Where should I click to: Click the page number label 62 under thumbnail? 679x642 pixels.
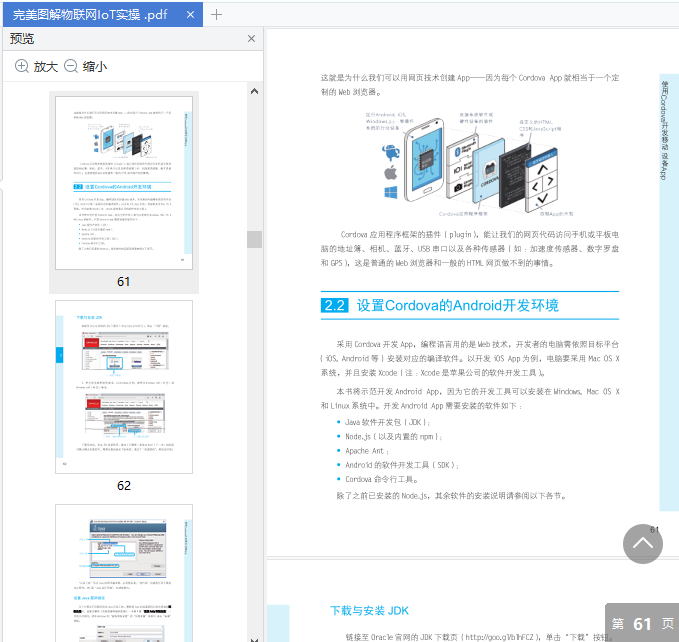pos(123,486)
